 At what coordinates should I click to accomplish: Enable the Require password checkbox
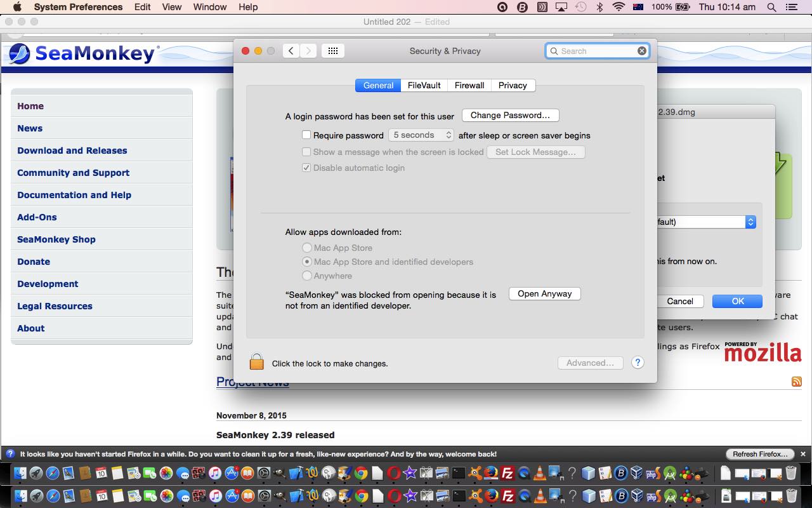306,135
